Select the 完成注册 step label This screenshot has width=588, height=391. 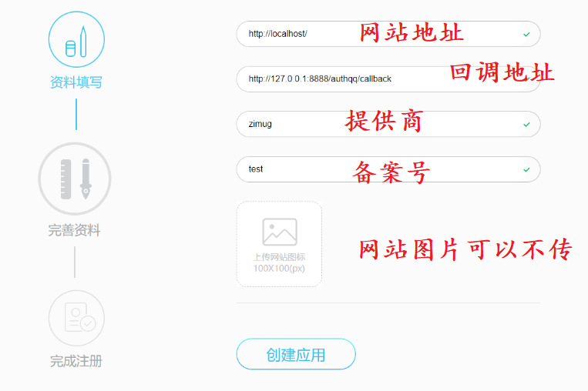(x=76, y=361)
